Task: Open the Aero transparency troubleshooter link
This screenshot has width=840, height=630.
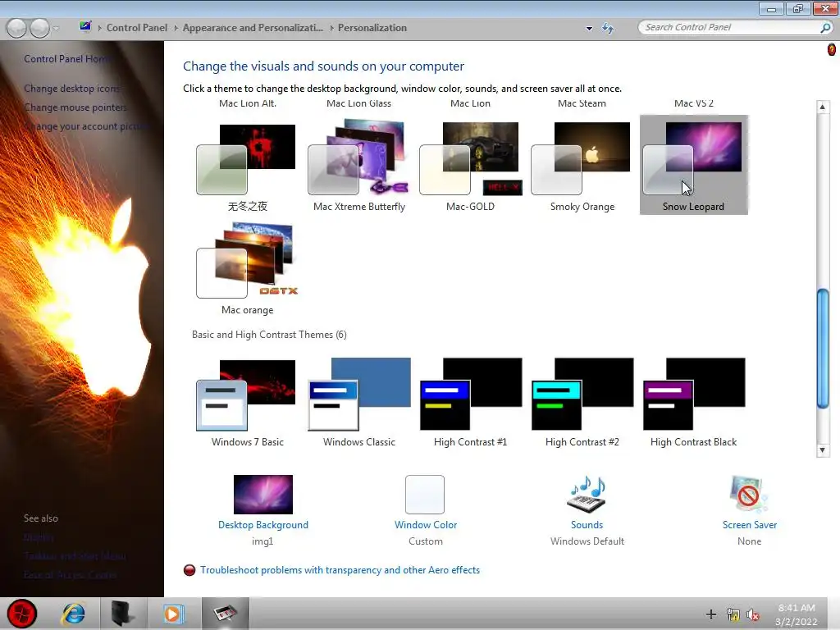Action: click(340, 570)
